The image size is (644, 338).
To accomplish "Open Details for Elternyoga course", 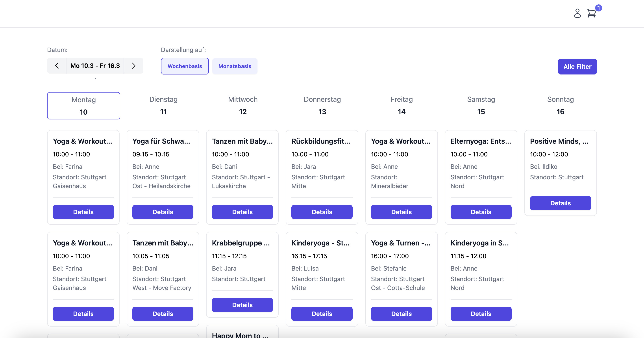I will (x=481, y=212).
